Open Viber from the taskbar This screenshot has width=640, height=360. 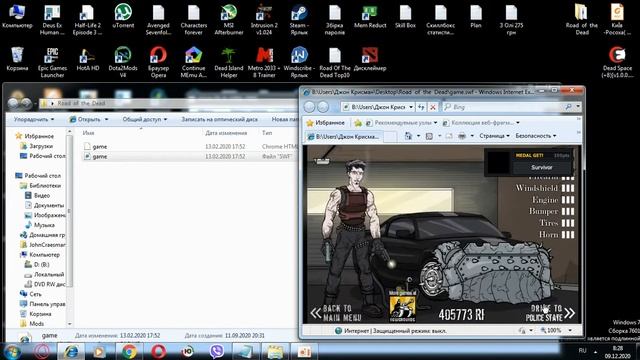tap(217, 351)
